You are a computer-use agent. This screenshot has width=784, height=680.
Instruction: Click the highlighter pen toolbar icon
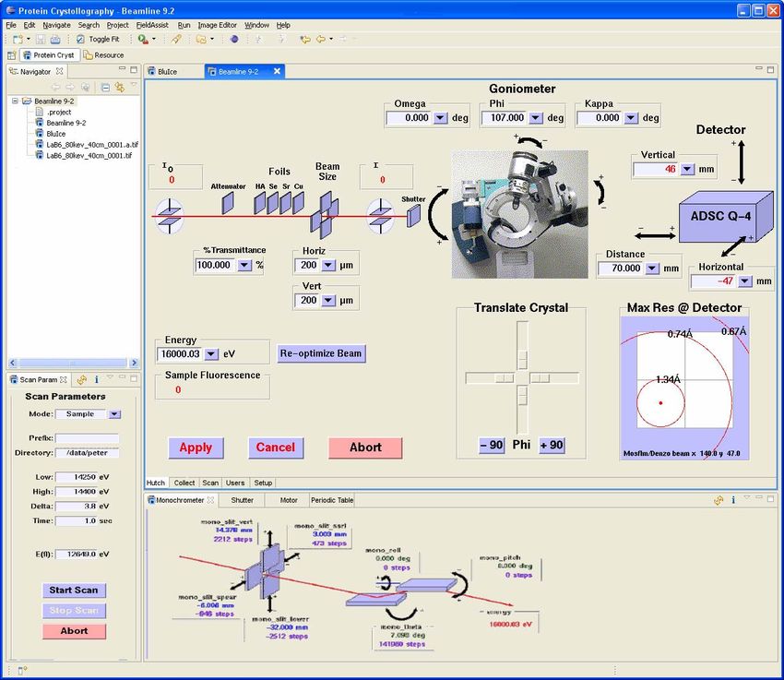[176, 39]
